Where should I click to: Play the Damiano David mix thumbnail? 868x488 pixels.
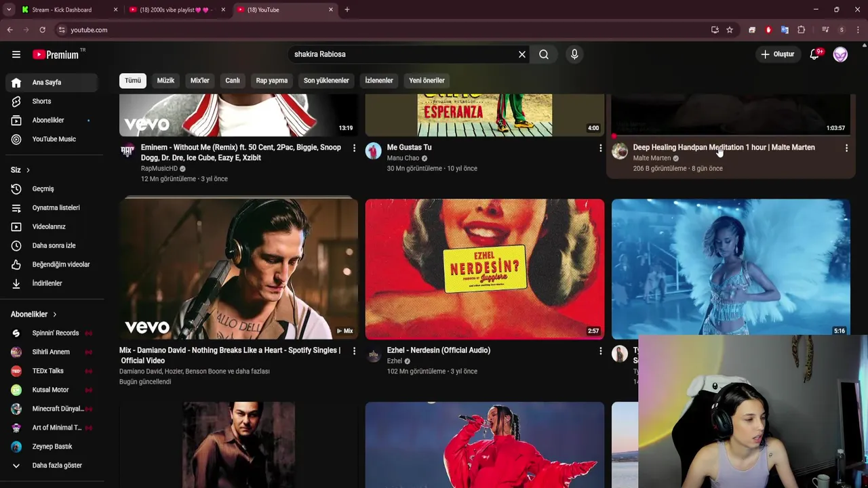coord(239,269)
